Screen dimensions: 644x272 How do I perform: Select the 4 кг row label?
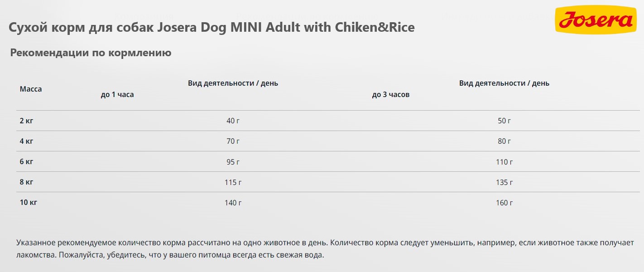tap(27, 141)
